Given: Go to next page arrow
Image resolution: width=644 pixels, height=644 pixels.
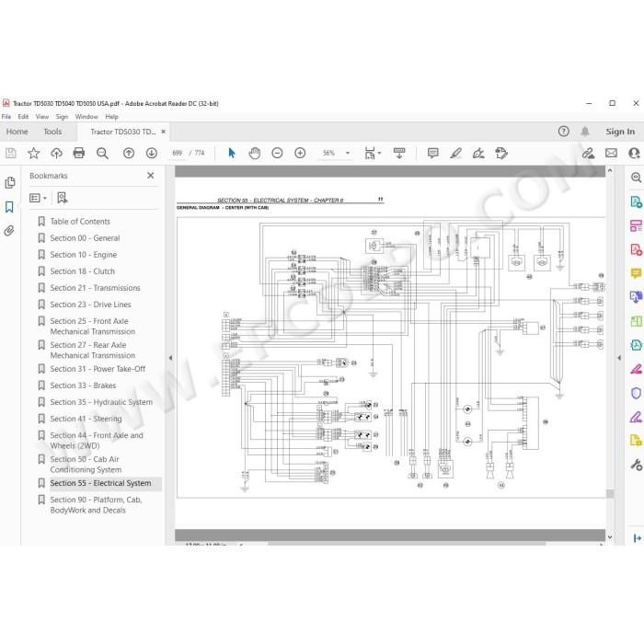Looking at the screenshot, I should pyautogui.click(x=152, y=154).
